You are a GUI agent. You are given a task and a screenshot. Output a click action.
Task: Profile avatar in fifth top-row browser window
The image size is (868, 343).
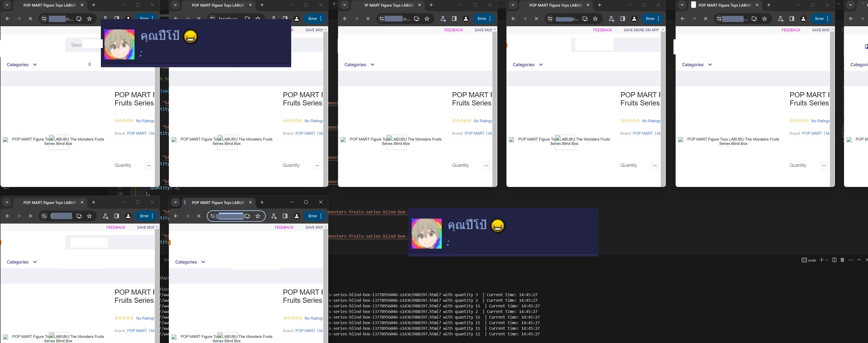click(803, 19)
